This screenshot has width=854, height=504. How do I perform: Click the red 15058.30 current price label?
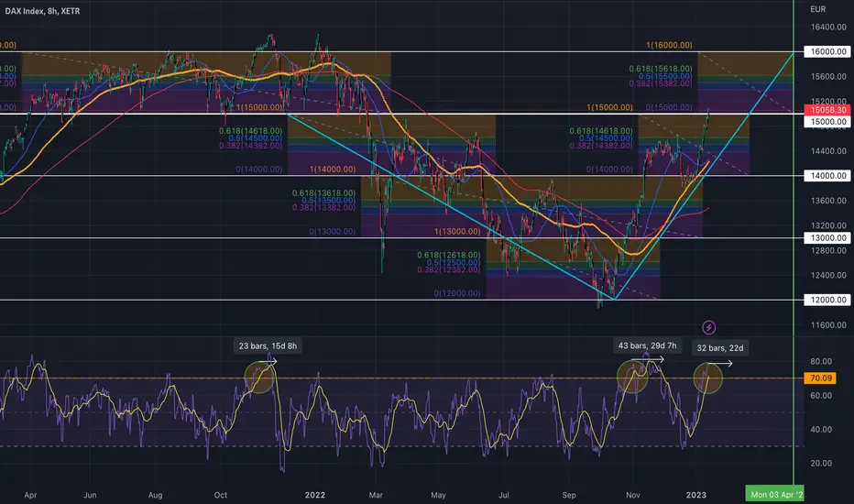point(827,110)
